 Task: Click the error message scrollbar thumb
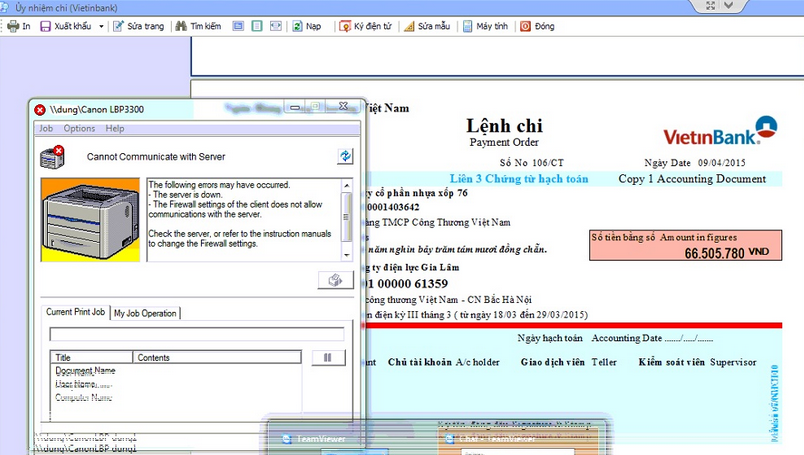click(x=347, y=216)
